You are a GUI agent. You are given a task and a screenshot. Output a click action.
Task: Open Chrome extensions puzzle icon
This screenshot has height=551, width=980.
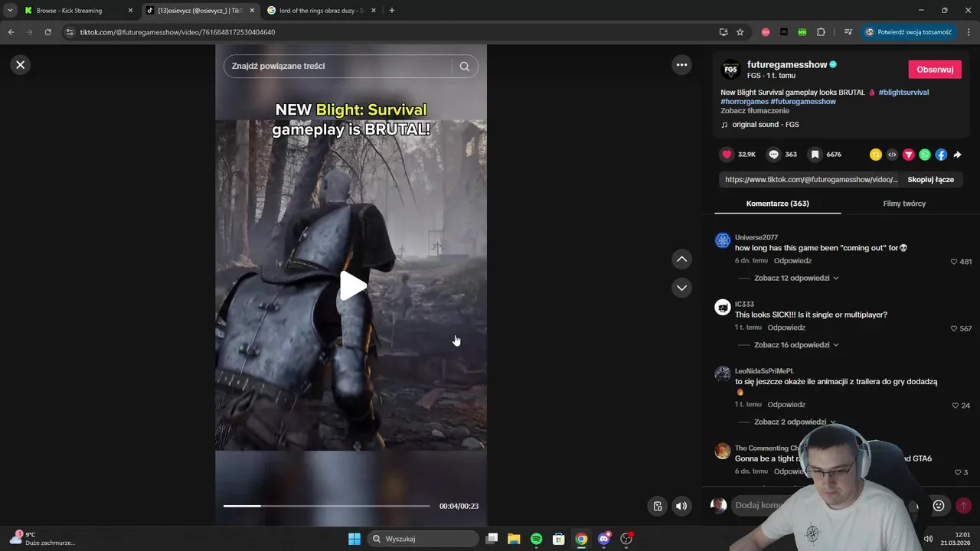click(821, 32)
